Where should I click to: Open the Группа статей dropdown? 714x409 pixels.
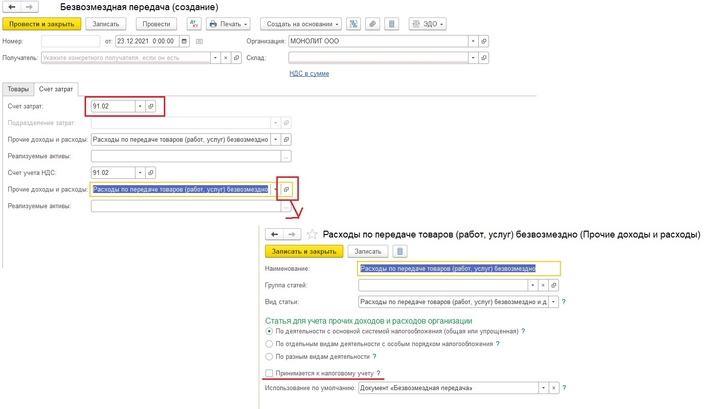[532, 285]
